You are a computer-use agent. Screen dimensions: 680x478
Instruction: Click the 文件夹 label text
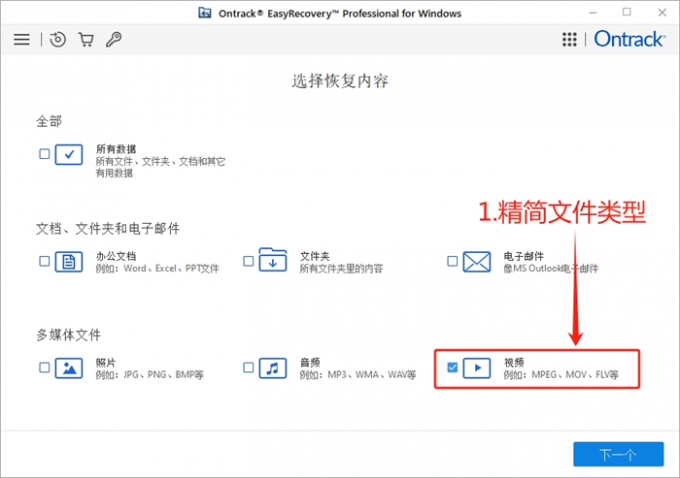(314, 256)
